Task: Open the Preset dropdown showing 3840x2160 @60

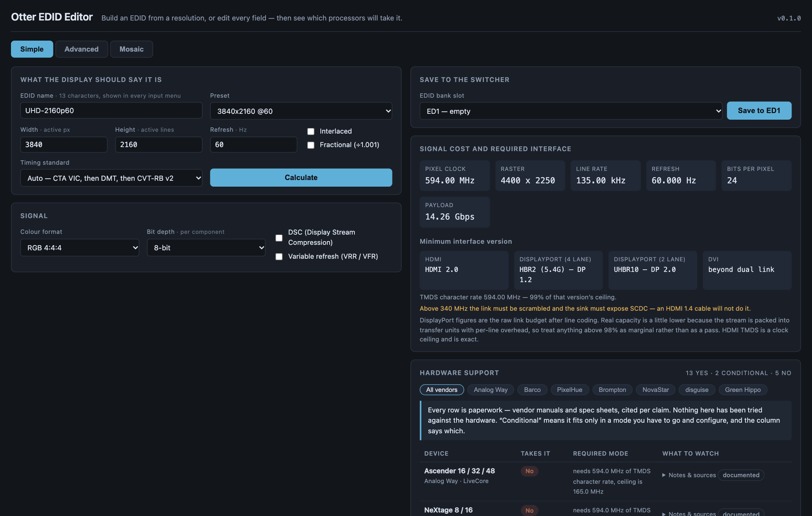Action: point(301,111)
